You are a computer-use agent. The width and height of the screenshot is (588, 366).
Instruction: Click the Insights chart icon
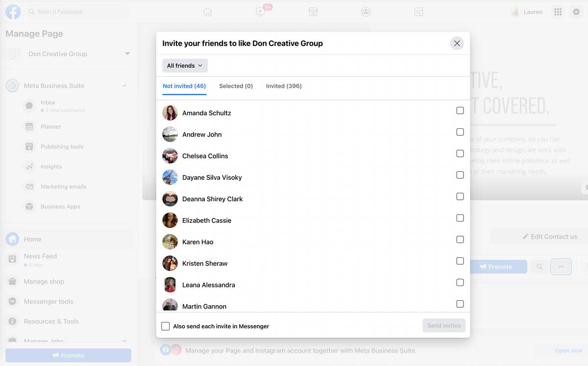coord(29,167)
